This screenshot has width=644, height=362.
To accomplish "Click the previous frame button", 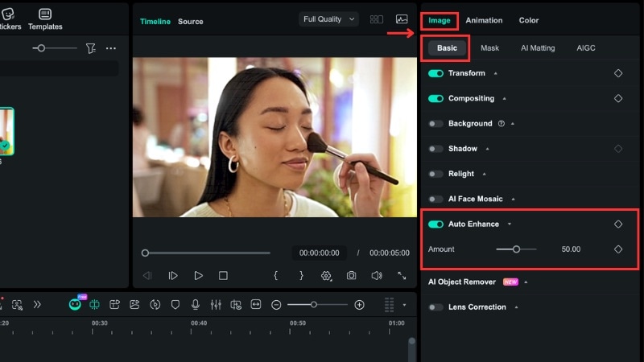I will (x=147, y=276).
